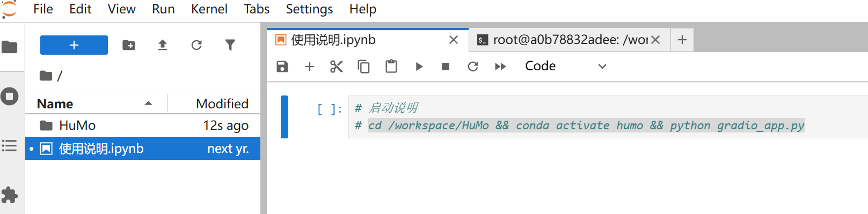Refresh the file browser list
Image resolution: width=868 pixels, height=214 pixels.
(x=196, y=45)
